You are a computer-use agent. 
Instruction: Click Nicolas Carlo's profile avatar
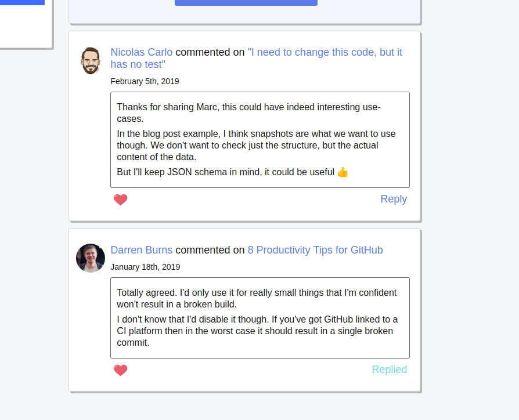pos(91,60)
